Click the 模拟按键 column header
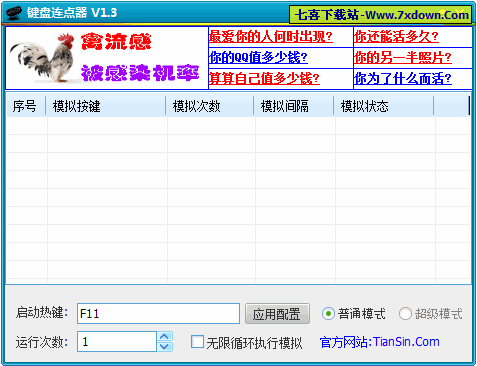This screenshot has width=477, height=366. click(x=106, y=106)
